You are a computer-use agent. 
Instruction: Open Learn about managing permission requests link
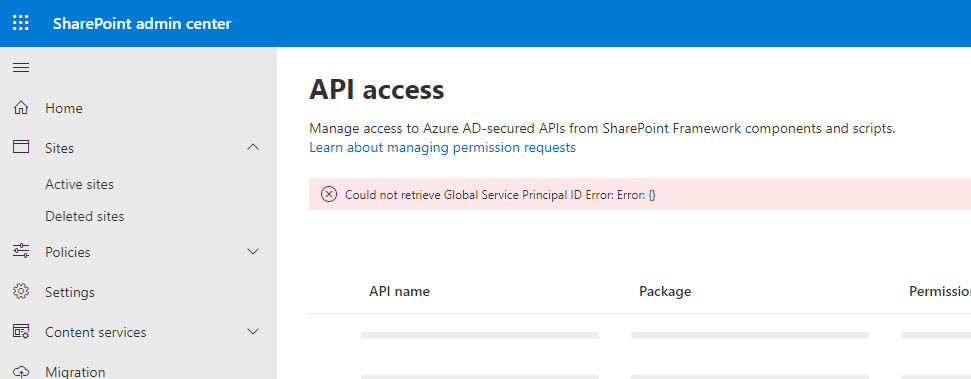[x=442, y=147]
